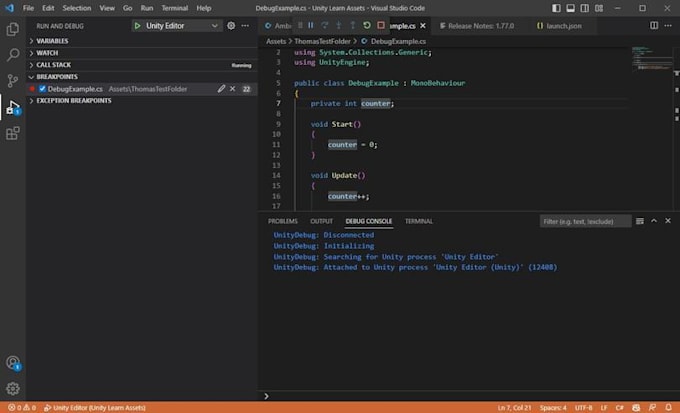Expand the Watch section
Viewport: 680px width, 413px height.
tap(142, 53)
